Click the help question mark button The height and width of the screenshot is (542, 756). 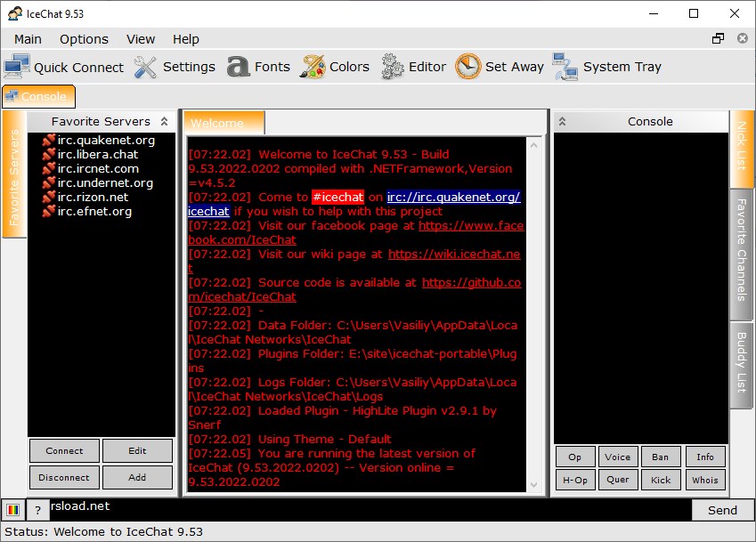pos(37,510)
